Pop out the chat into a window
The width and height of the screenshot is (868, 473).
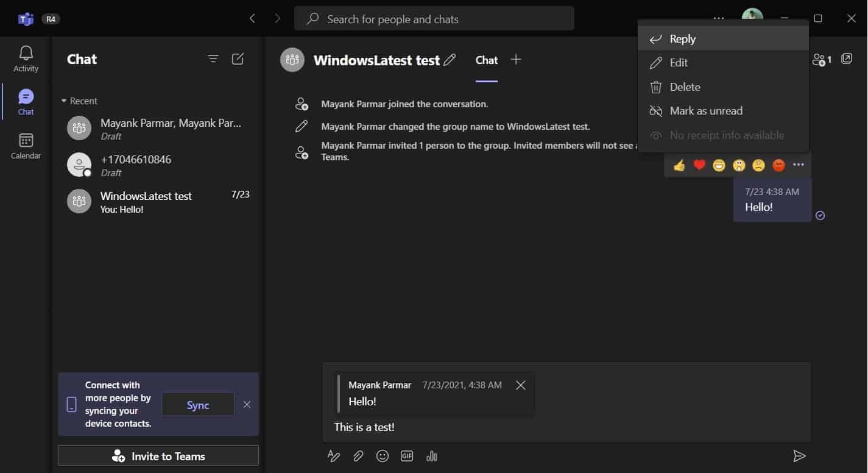click(846, 59)
